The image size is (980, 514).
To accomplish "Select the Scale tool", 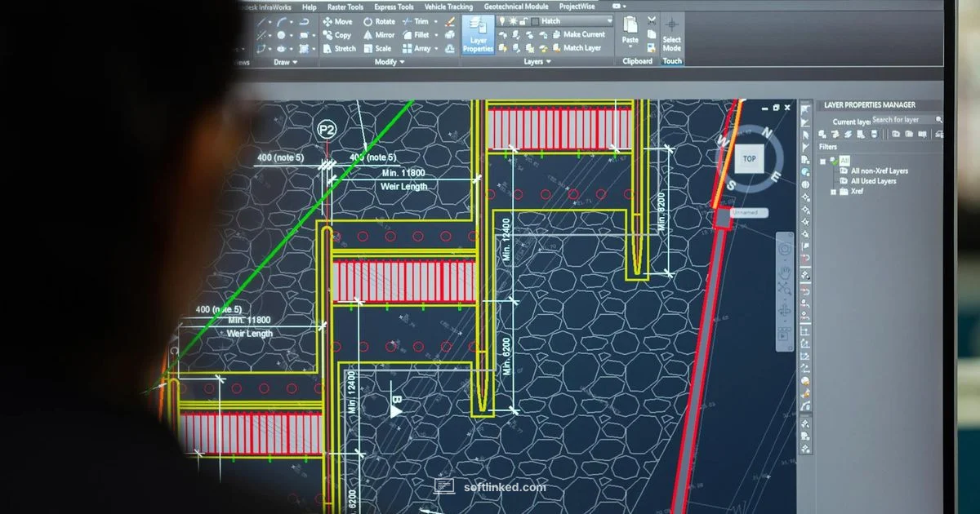I will pos(376,49).
